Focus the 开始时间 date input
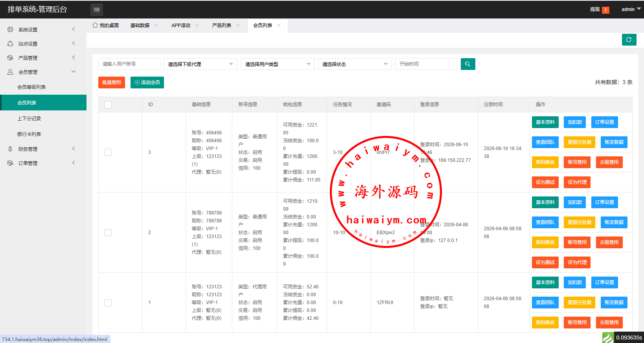Viewport: 644px width, 343px height. click(x=426, y=64)
